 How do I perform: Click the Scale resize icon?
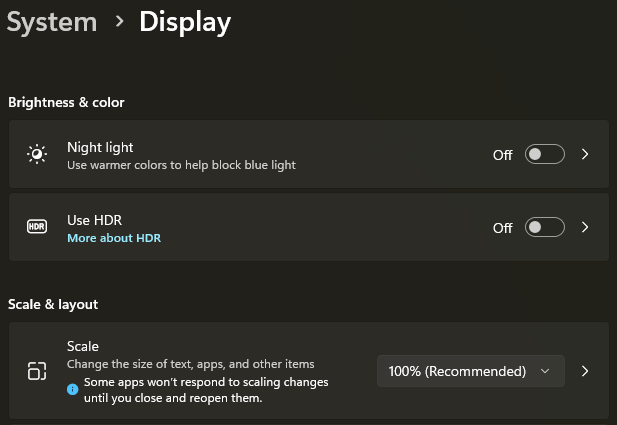click(x=37, y=371)
